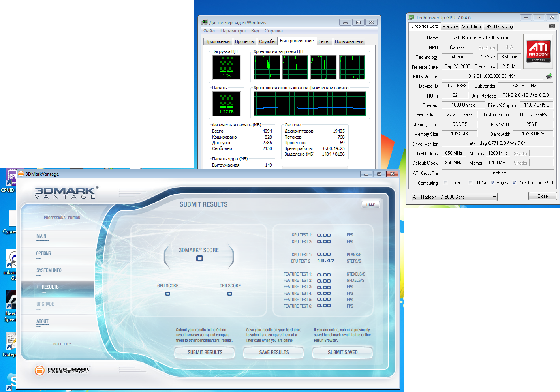This screenshot has height=392, width=560.
Task: Switch to the Пользователи tab
Action: coord(349,41)
